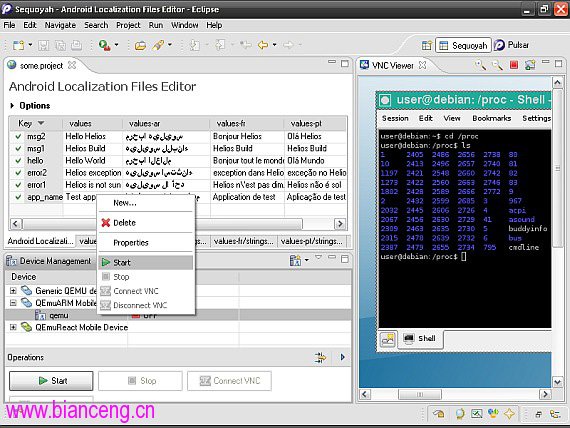Viewport: 570px width, 428px height.
Task: Open Device Management view menu triangle
Action: pyautogui.click(x=318, y=257)
